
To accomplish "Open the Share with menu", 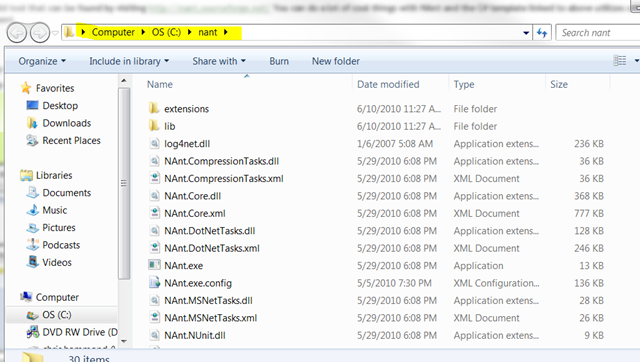I will pos(219,61).
